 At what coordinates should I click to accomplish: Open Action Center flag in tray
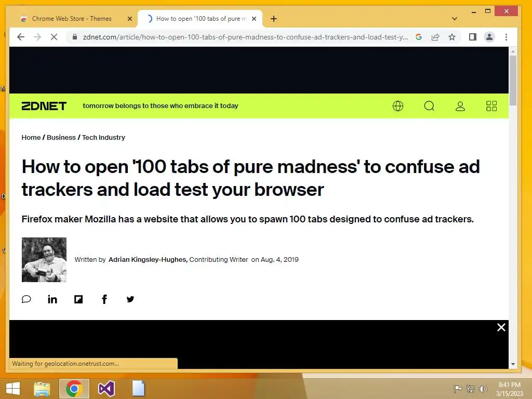(x=458, y=389)
